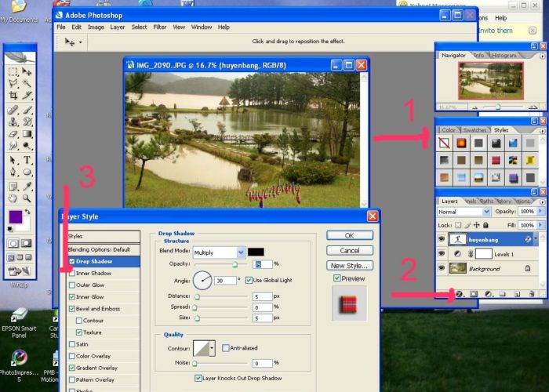Viewport: 549px width, 392px height.
Task: Select Blending Options: Default entry
Action: click(x=104, y=249)
